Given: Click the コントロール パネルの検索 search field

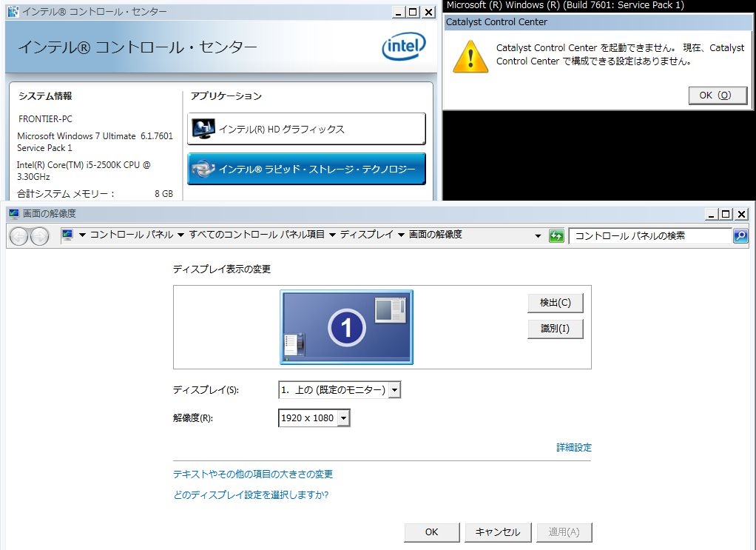Looking at the screenshot, I should (x=650, y=236).
